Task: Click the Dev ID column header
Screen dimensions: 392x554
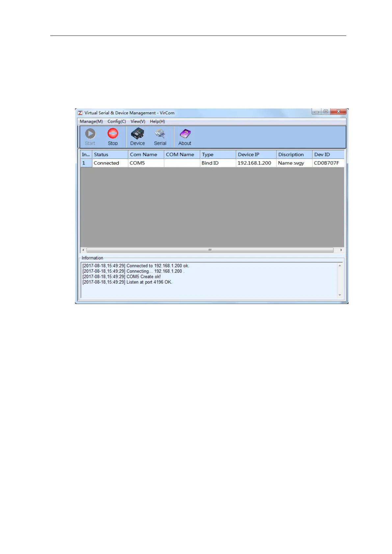Action: (328, 154)
